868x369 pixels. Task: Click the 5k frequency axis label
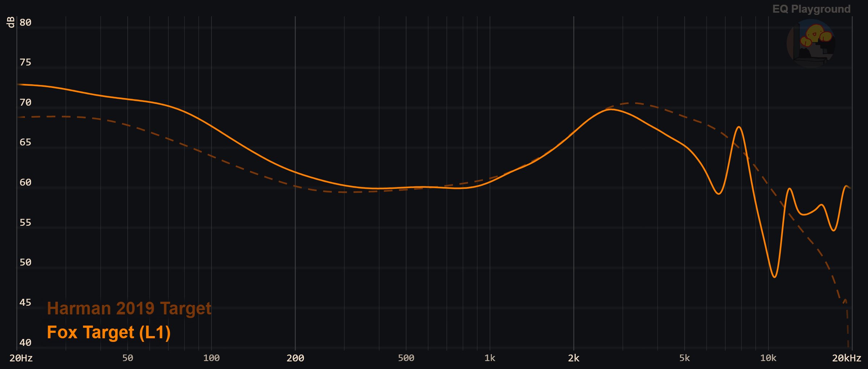coord(685,358)
